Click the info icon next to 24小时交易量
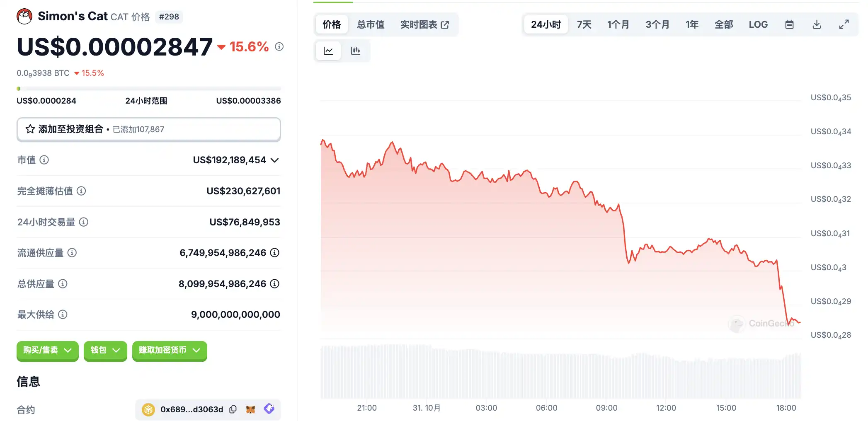Viewport: 868px width, 421px height. 84,222
